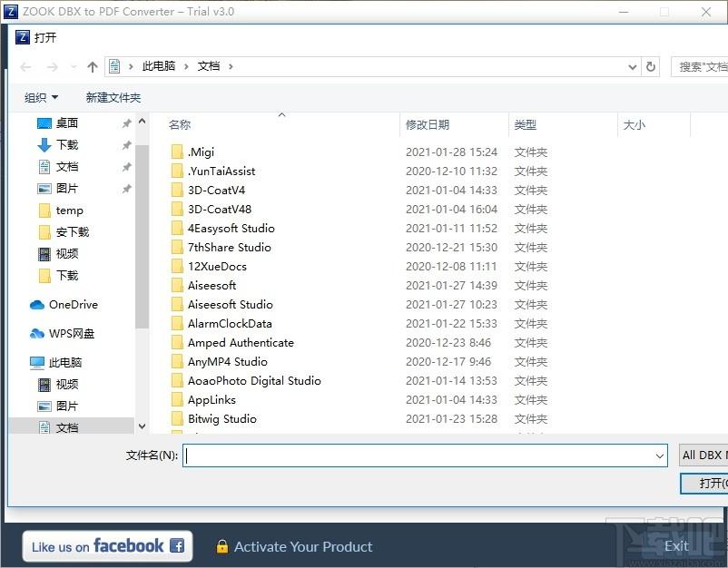The width and height of the screenshot is (728, 568).
Task: Click the Aiseesoft Studio folder icon
Action: point(177,304)
